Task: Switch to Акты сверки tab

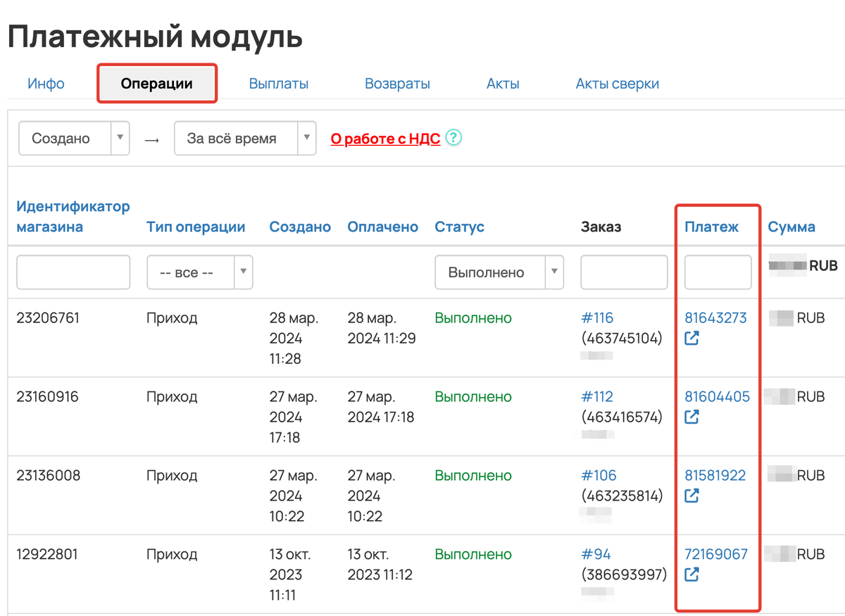Action: click(x=618, y=84)
